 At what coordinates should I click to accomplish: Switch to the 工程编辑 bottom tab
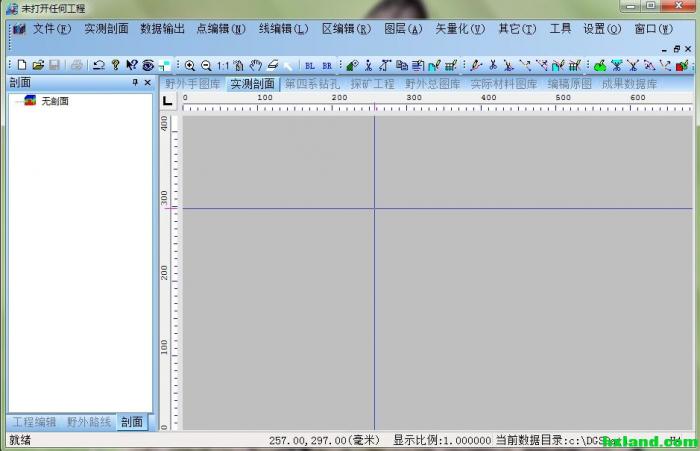(x=34, y=423)
